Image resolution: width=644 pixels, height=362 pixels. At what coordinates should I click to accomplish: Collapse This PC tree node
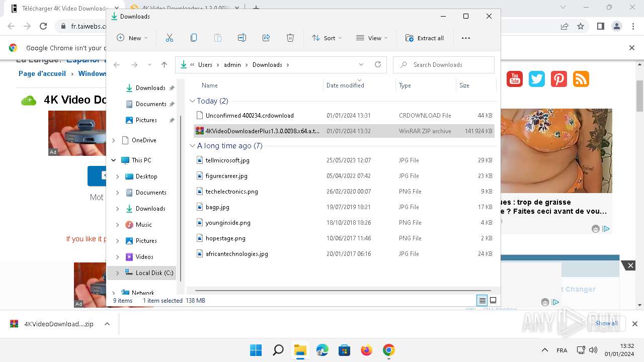[114, 160]
